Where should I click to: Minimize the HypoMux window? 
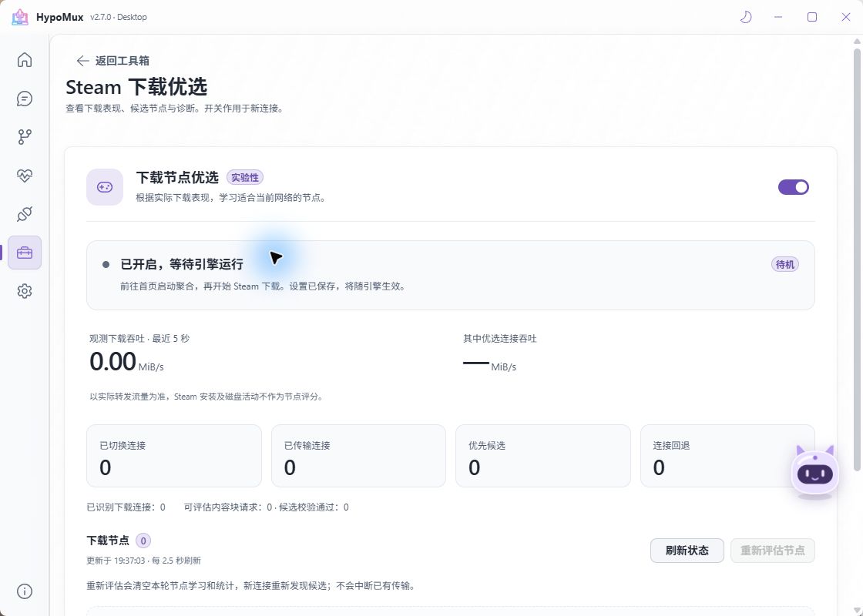coord(778,17)
